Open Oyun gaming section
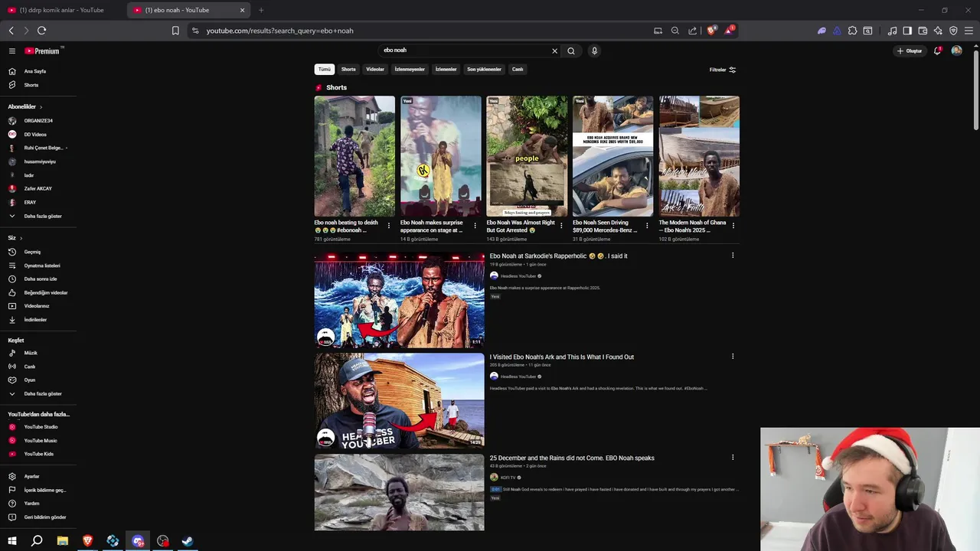 point(38,380)
